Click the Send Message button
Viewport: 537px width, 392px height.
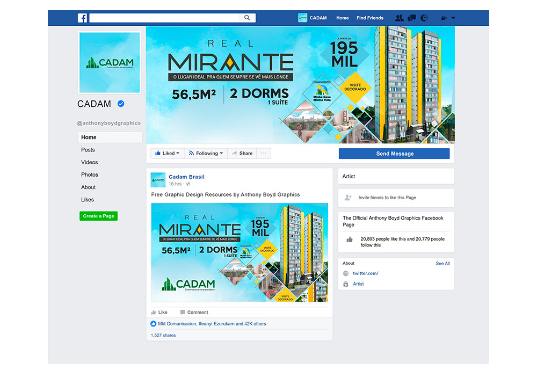(x=394, y=154)
